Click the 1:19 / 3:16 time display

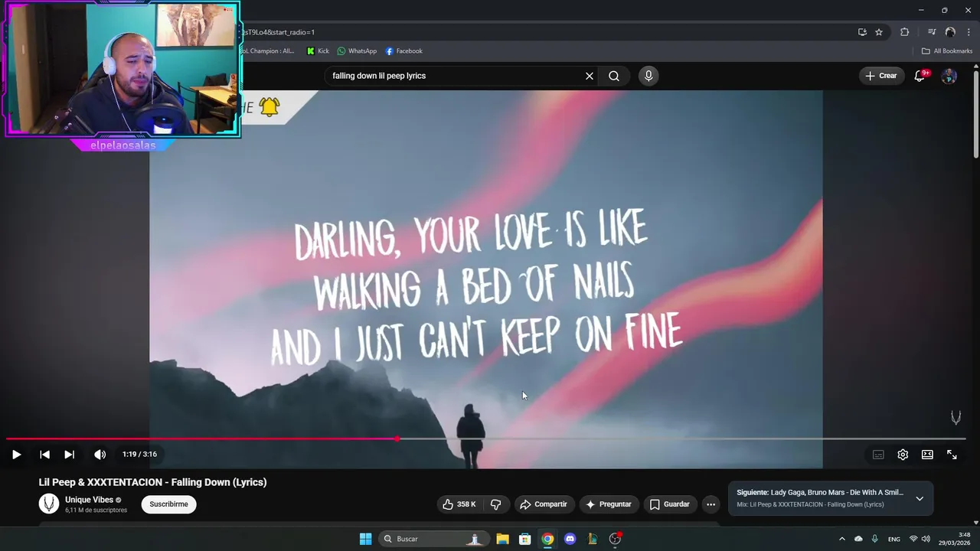tap(139, 455)
